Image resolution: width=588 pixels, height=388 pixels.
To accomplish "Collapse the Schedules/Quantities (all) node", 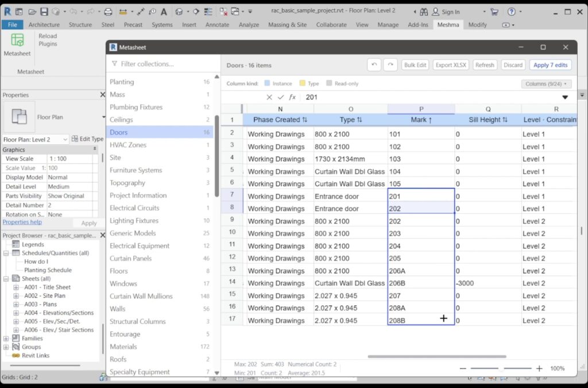I will 6,253.
